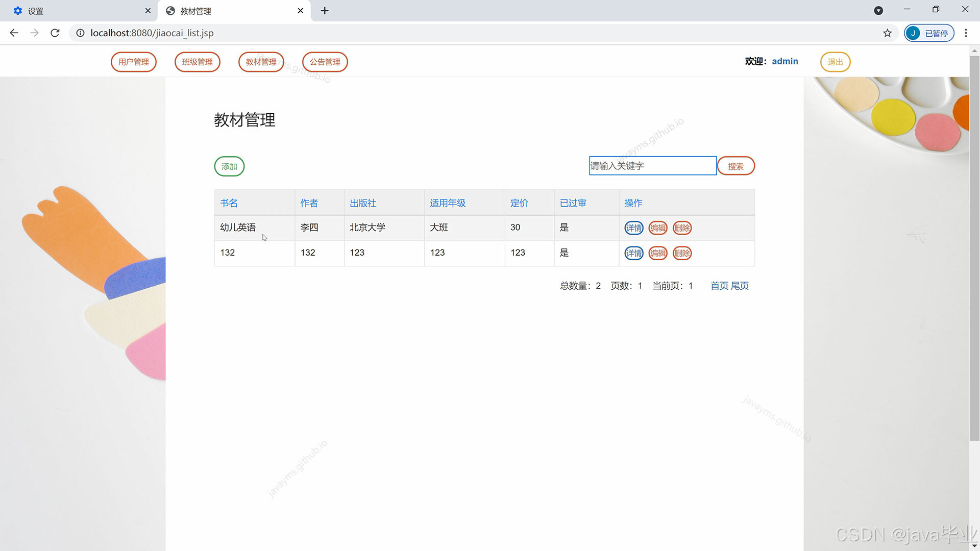Switch to the 设置 browser tab
980x551 pixels.
[x=79, y=11]
